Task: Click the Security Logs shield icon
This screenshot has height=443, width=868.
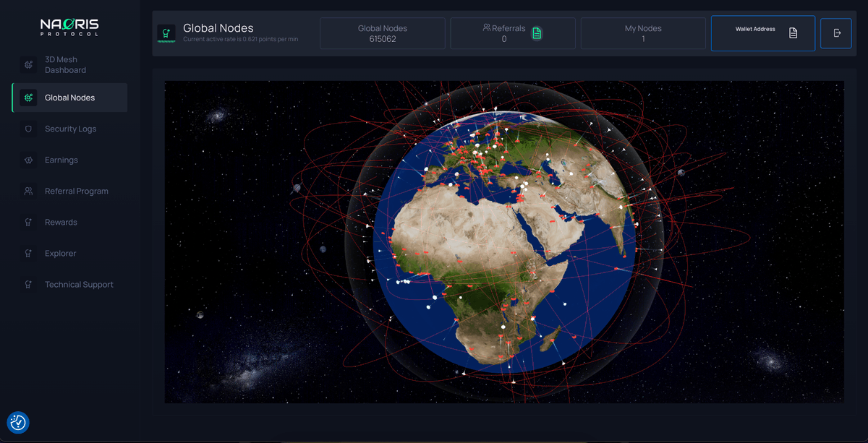Action: pos(28,129)
